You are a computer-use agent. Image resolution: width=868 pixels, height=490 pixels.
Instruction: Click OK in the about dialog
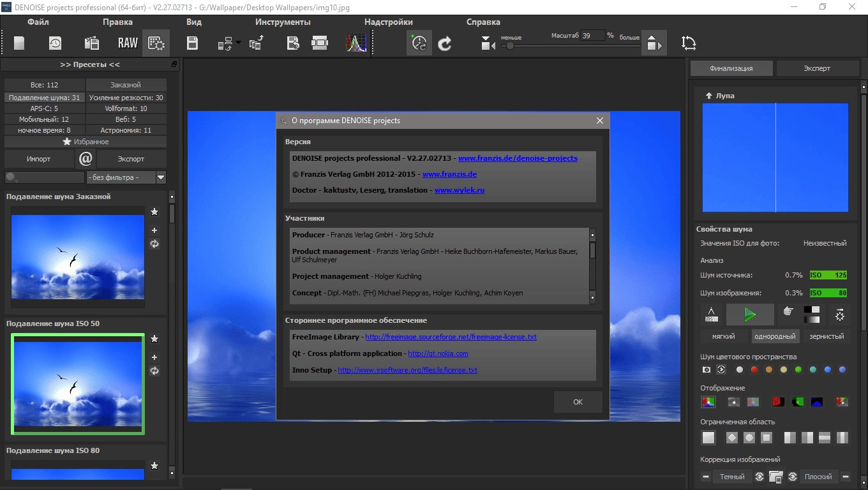coord(578,402)
